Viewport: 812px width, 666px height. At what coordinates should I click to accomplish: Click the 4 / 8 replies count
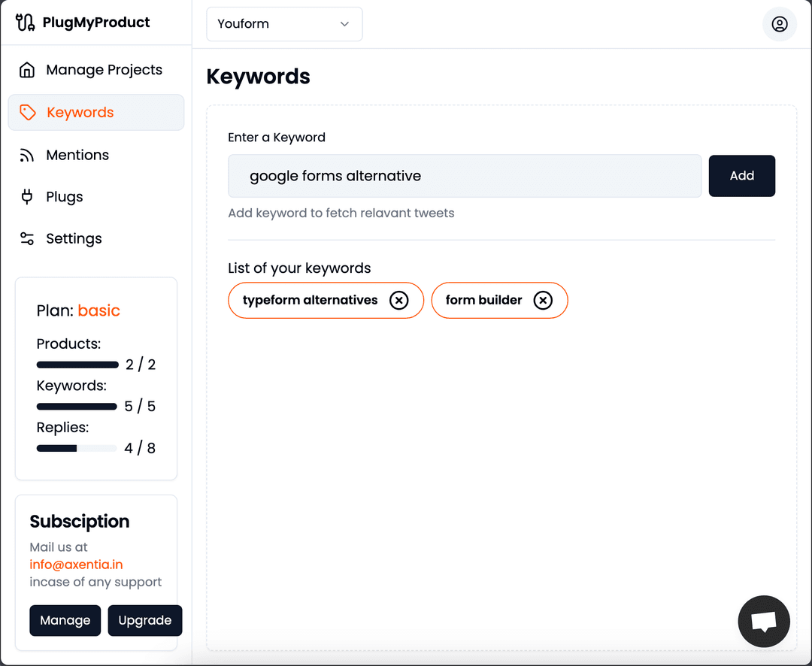click(x=140, y=448)
